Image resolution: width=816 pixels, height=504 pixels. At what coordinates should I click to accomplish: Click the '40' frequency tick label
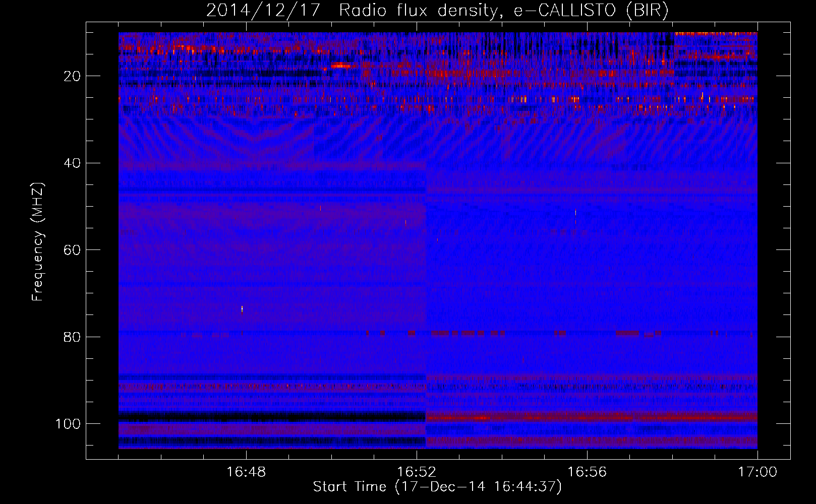73,163
